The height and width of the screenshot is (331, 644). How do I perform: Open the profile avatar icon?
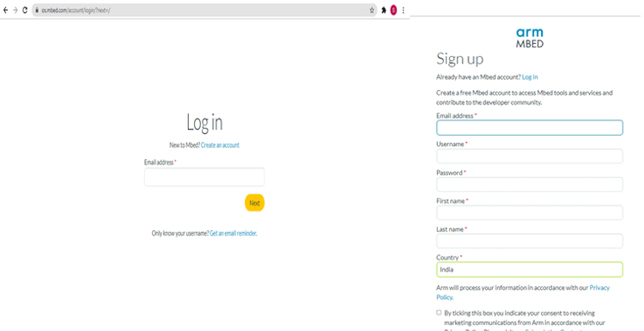tap(393, 10)
